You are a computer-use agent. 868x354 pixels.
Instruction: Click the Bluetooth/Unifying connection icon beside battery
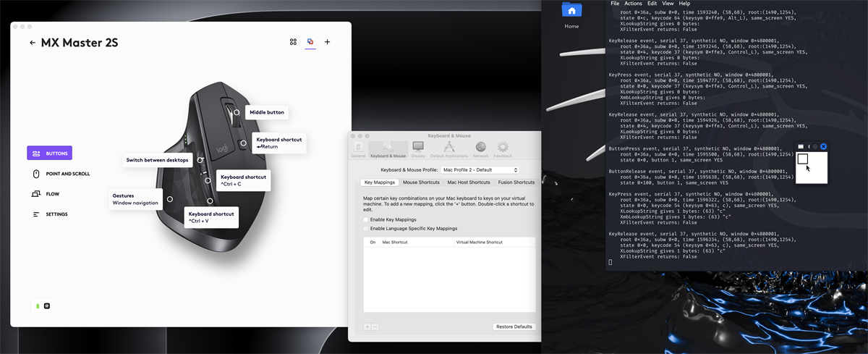point(47,306)
